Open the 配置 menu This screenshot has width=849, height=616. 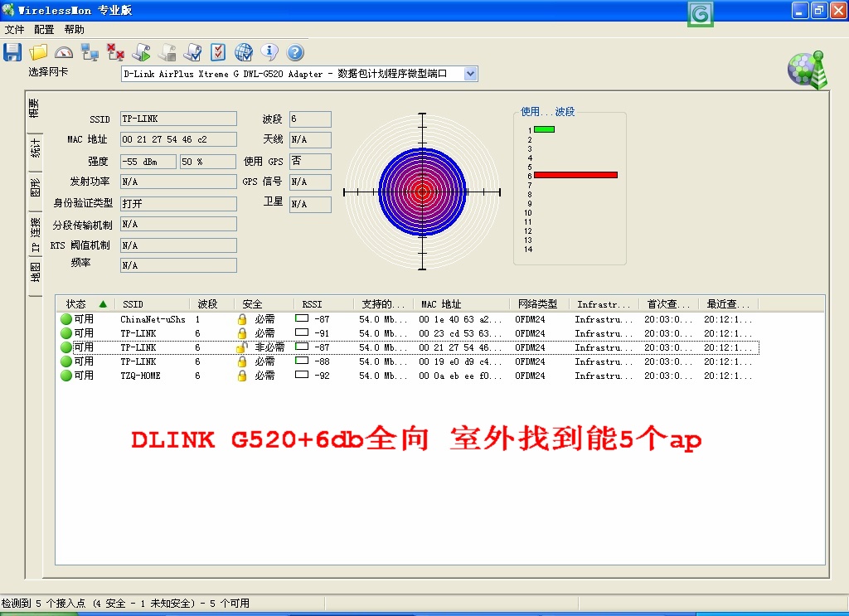pyautogui.click(x=44, y=29)
